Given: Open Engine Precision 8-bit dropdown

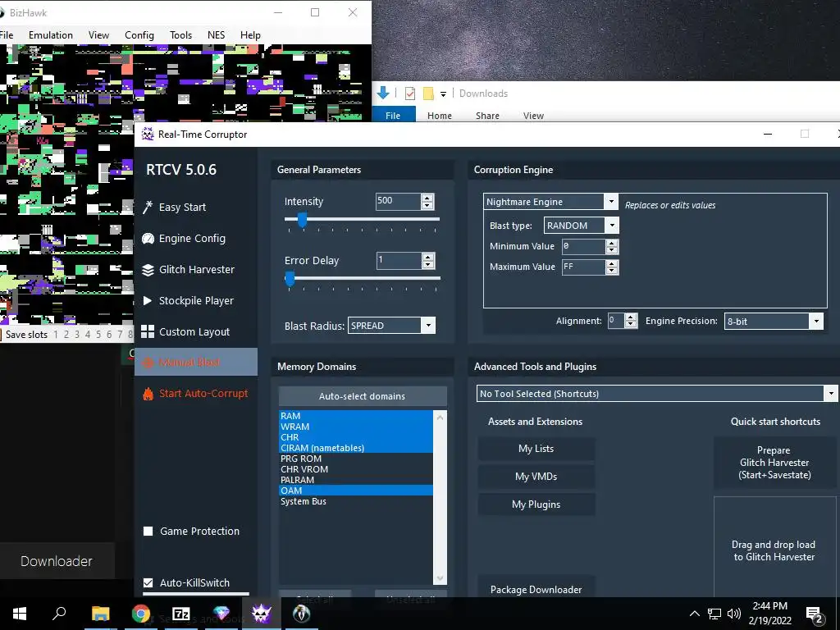Looking at the screenshot, I should tap(815, 322).
